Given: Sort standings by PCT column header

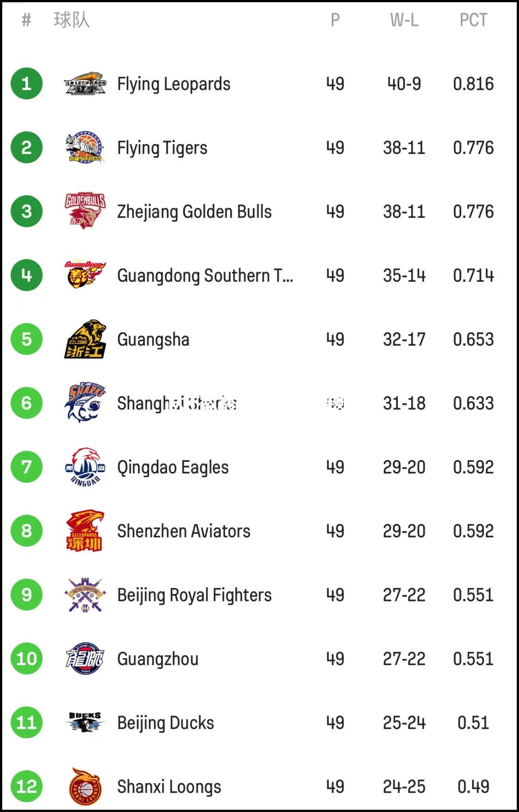Looking at the screenshot, I should [x=473, y=20].
